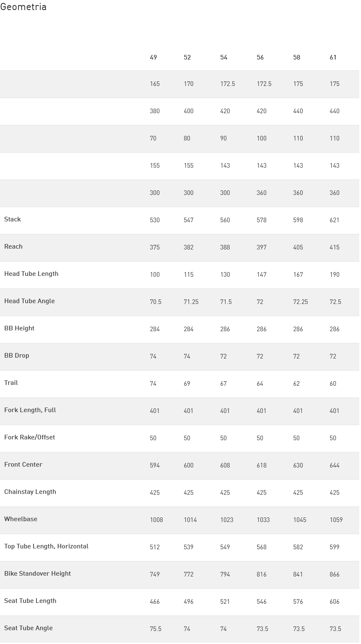Click the Fork Rake/Offset label

tap(30, 437)
